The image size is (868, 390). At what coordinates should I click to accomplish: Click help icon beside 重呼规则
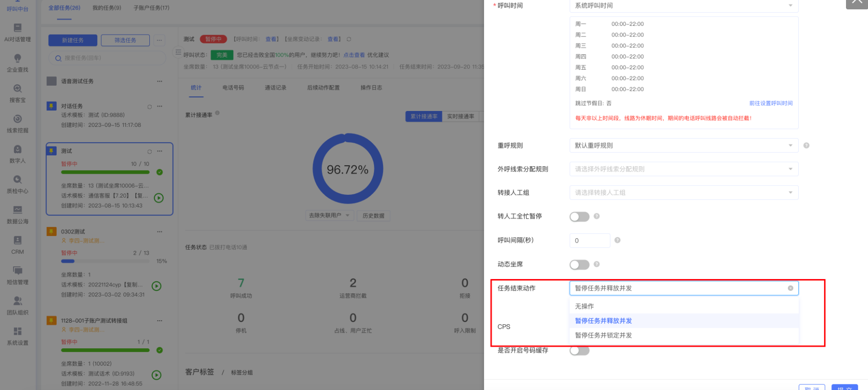tap(806, 146)
